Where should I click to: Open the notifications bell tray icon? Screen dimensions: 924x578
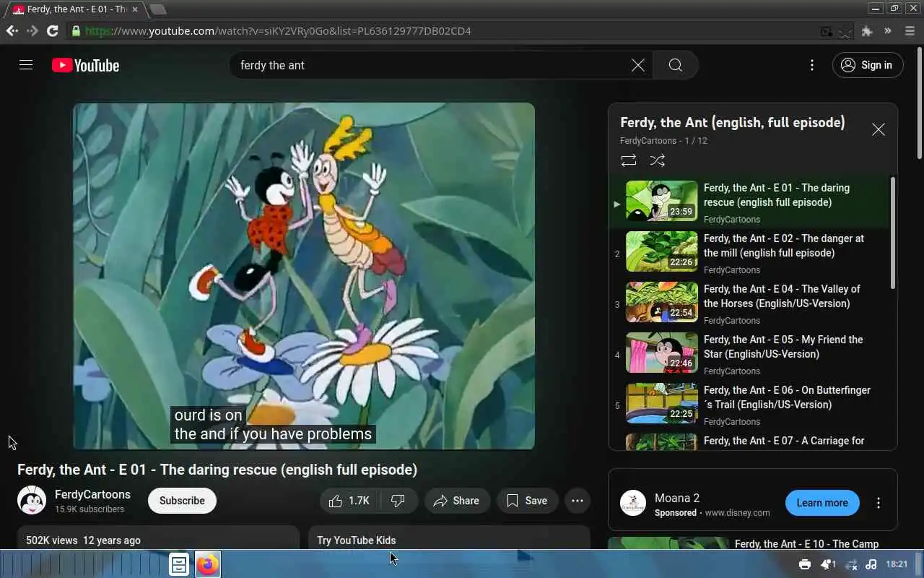(827, 564)
